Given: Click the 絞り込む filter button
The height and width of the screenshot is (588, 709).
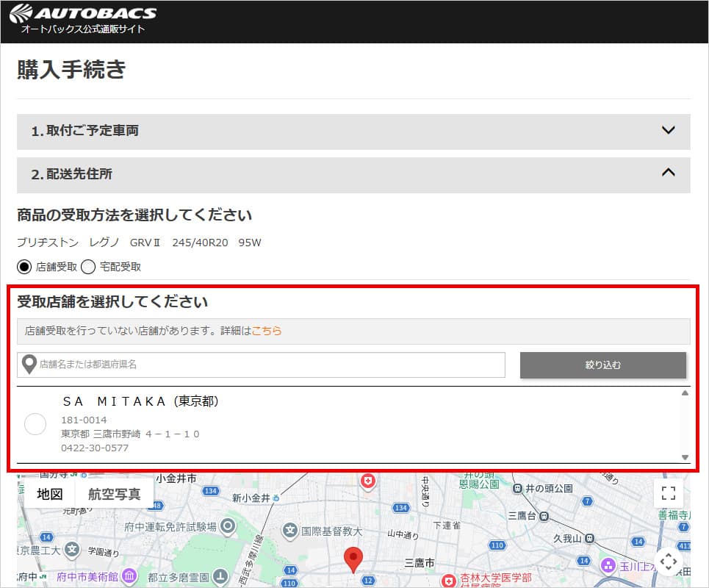Looking at the screenshot, I should [x=602, y=365].
